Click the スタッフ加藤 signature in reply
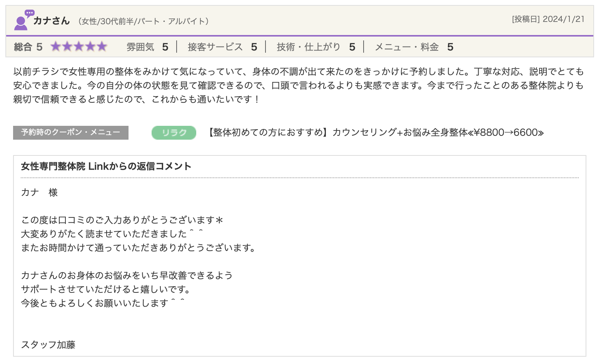 (x=48, y=345)
